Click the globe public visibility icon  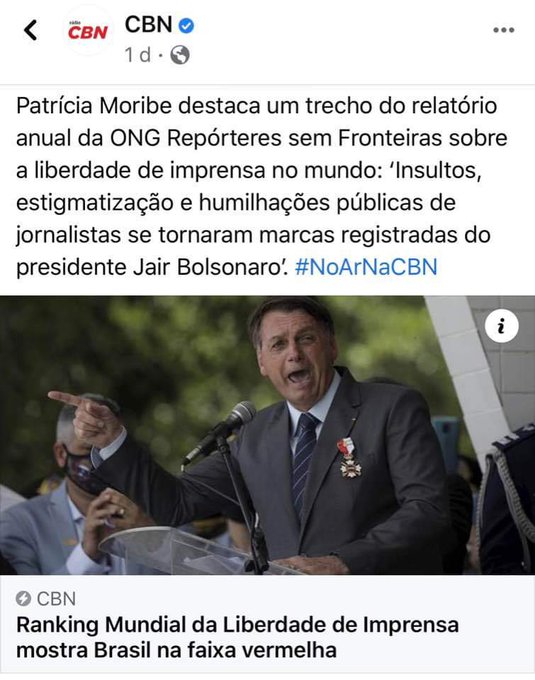pos(180,55)
